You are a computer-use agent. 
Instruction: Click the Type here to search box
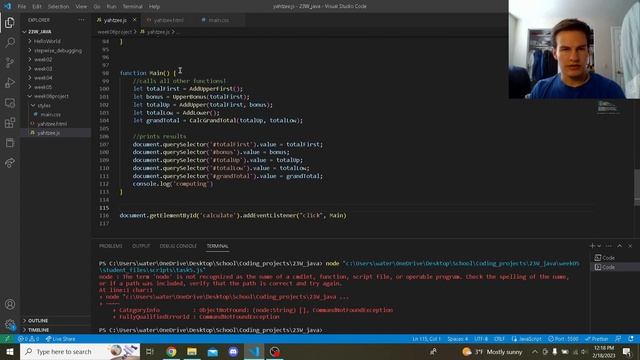(80, 351)
